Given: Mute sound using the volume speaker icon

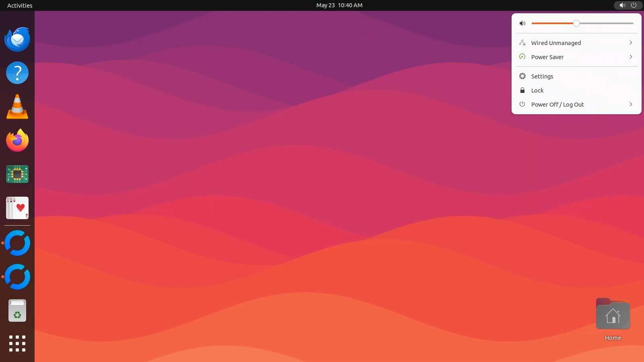Looking at the screenshot, I should [x=522, y=23].
